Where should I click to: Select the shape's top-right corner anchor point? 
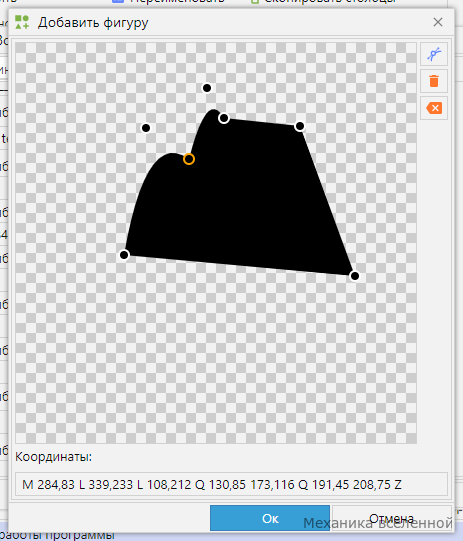pos(300,126)
